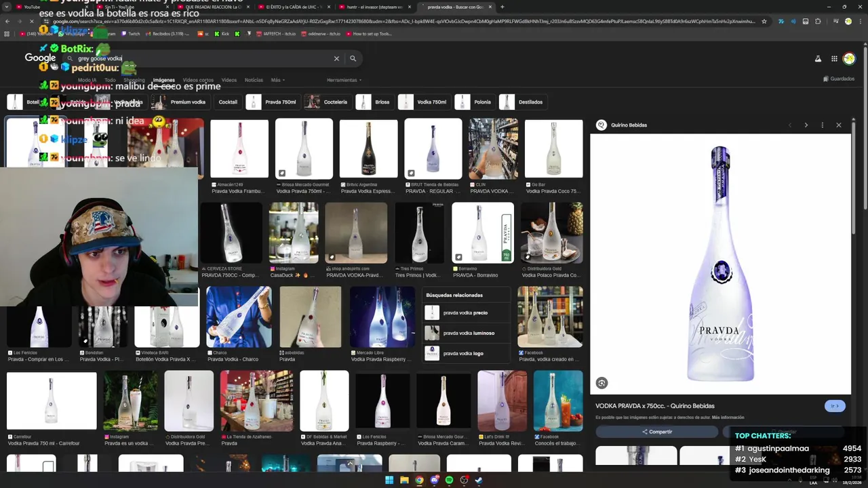The width and height of the screenshot is (868, 488).
Task: Open the Vodka Pravda Coco Go Bar image
Action: click(x=553, y=148)
